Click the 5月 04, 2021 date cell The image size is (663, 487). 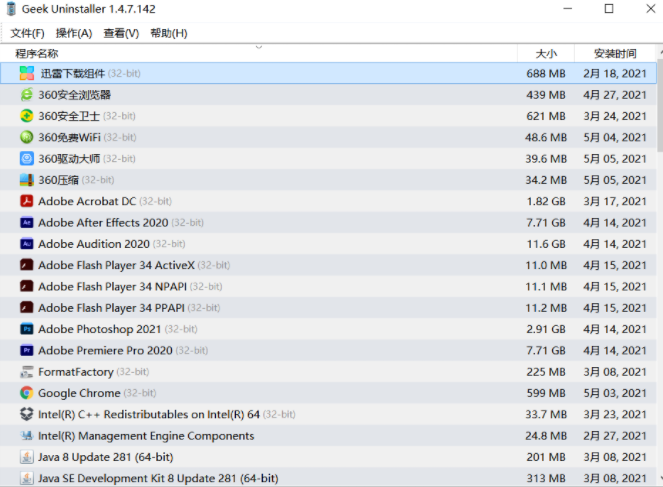615,137
